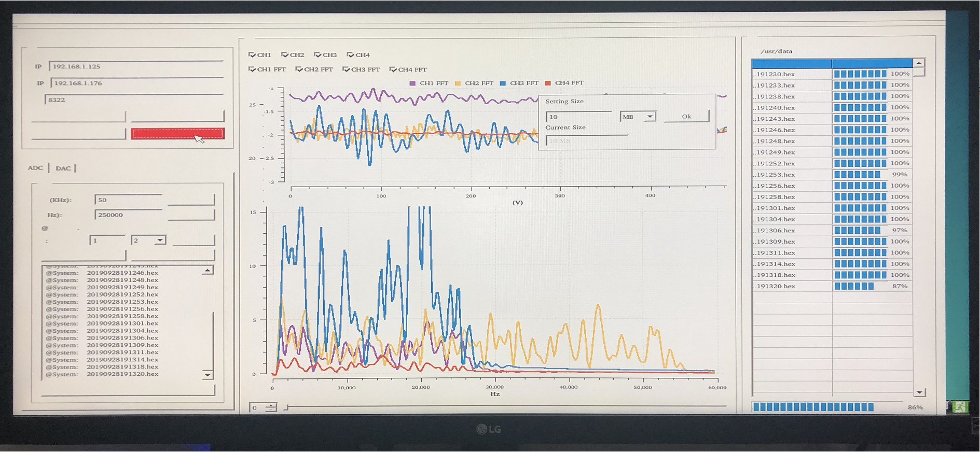Click the port field showing 8322

click(134, 100)
